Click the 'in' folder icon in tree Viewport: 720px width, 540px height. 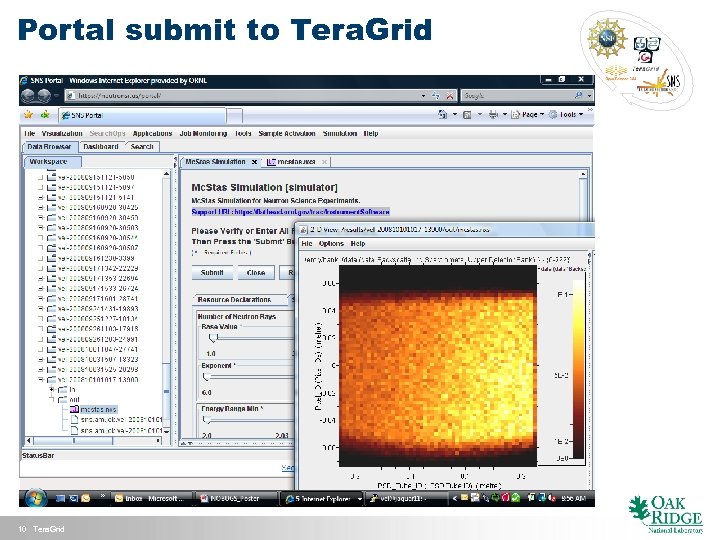[x=62, y=389]
